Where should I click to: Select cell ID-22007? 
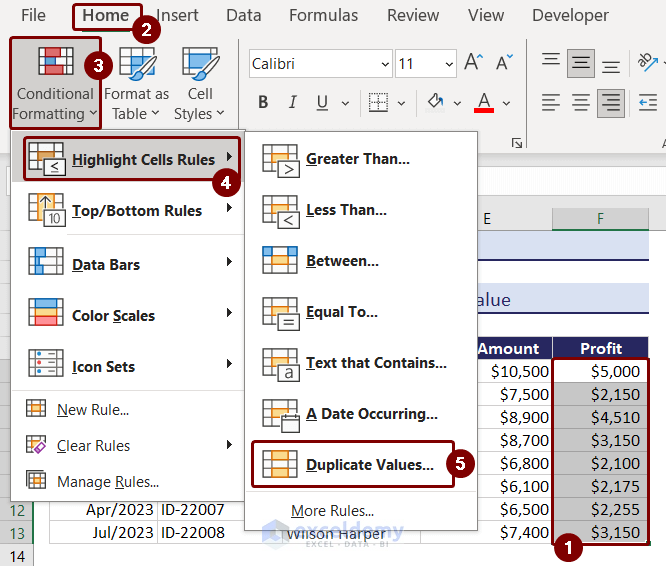click(x=200, y=509)
